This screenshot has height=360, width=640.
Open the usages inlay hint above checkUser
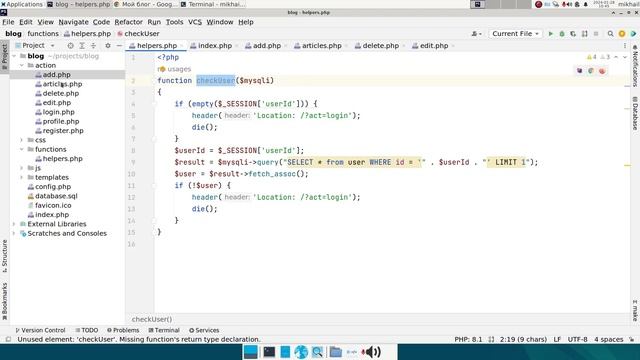(175, 69)
